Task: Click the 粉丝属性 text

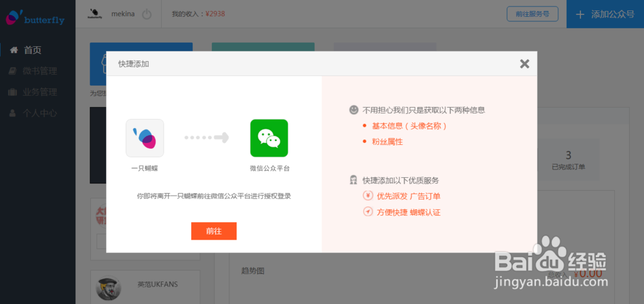Action: point(387,142)
